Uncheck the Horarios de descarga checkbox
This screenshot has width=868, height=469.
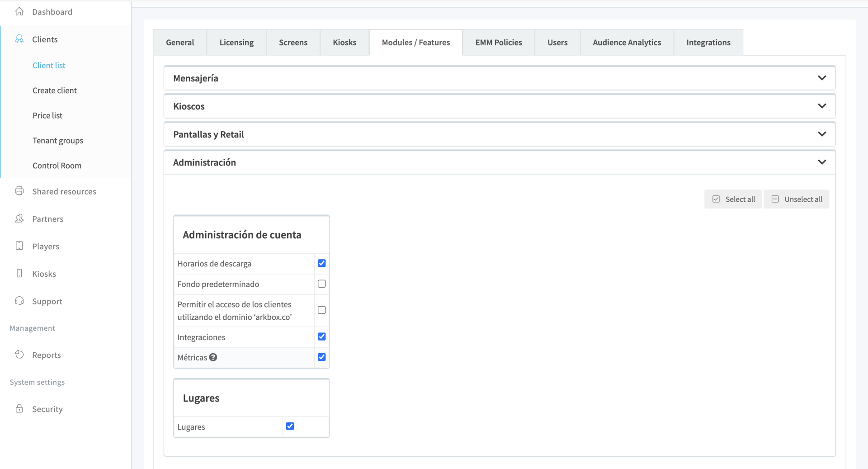[321, 263]
